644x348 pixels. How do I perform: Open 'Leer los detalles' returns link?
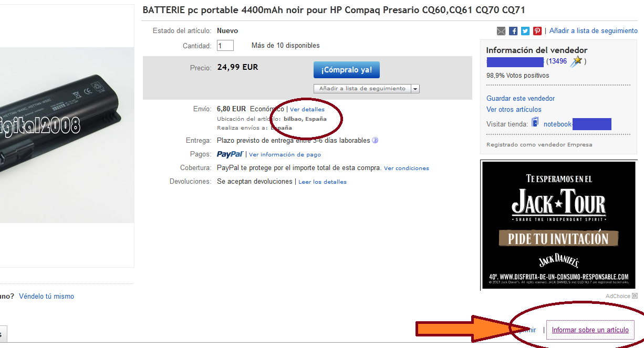323,182
